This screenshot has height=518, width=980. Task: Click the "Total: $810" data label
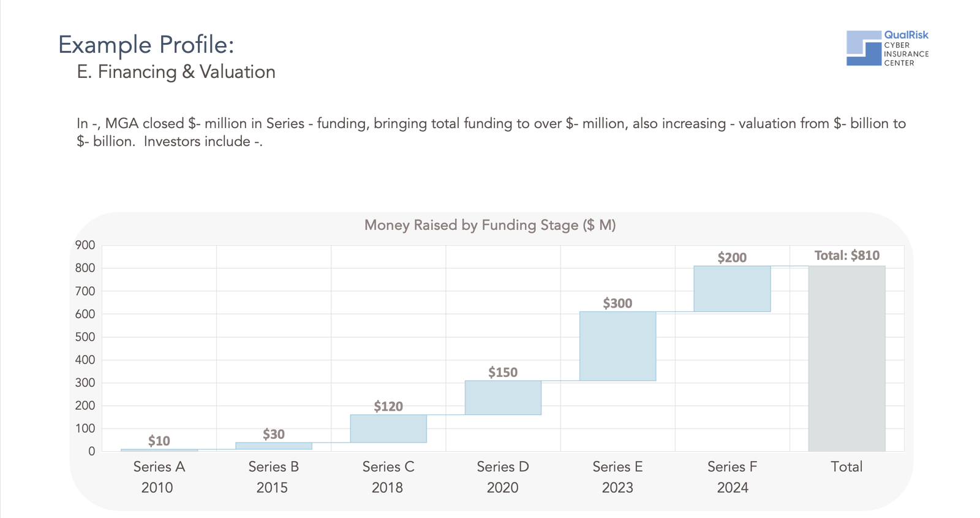coord(846,256)
